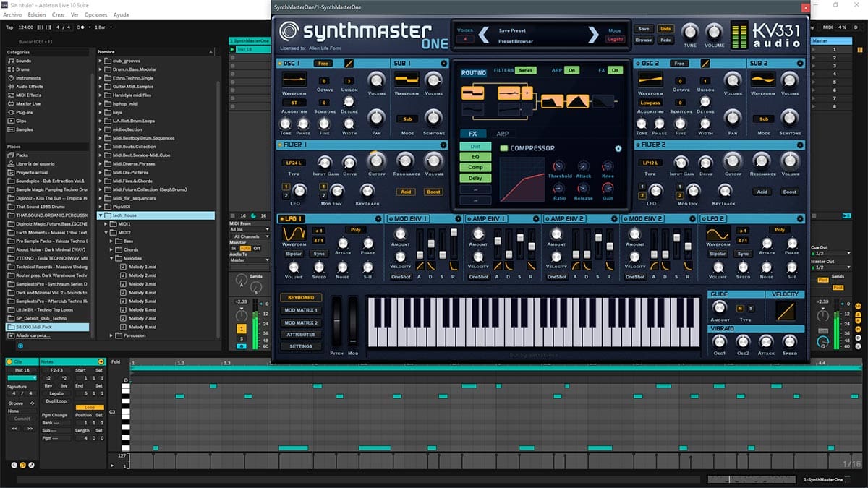The height and width of the screenshot is (488, 868).
Task: Select Melody 5.mid in the browser
Action: tap(142, 301)
